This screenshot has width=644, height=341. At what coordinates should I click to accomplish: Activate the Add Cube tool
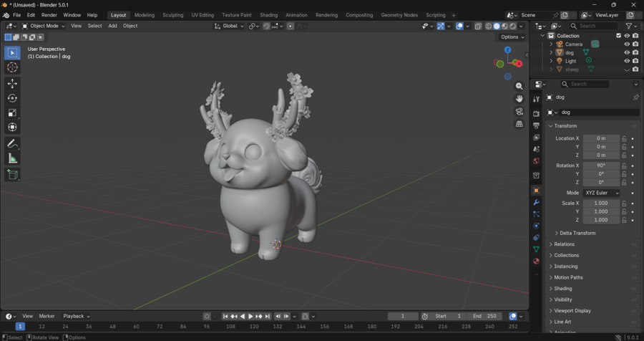point(12,174)
